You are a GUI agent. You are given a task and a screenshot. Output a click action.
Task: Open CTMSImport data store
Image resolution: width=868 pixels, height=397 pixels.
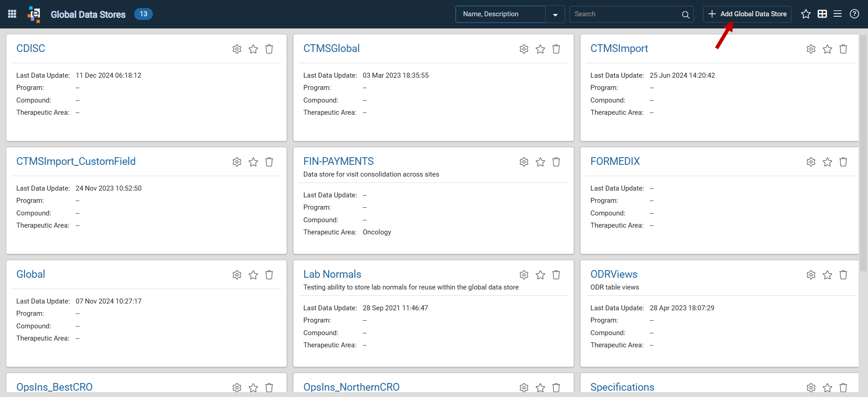pyautogui.click(x=619, y=48)
